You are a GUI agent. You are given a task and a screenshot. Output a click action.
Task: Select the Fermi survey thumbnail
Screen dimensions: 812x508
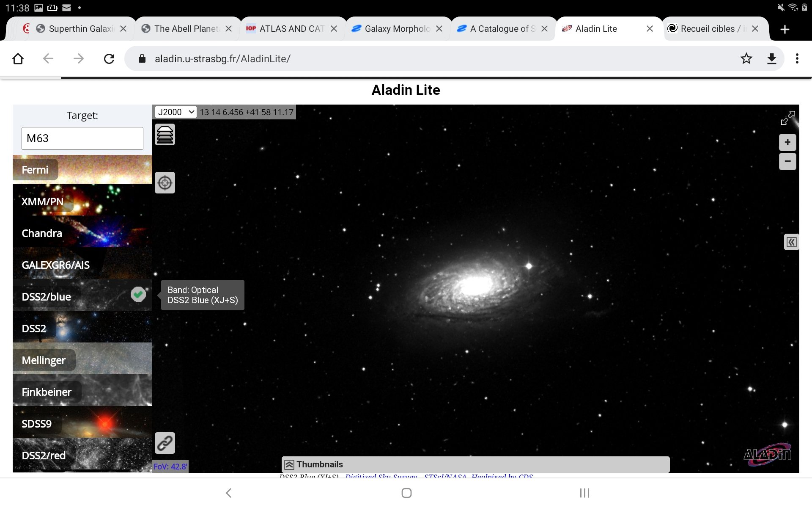point(82,169)
